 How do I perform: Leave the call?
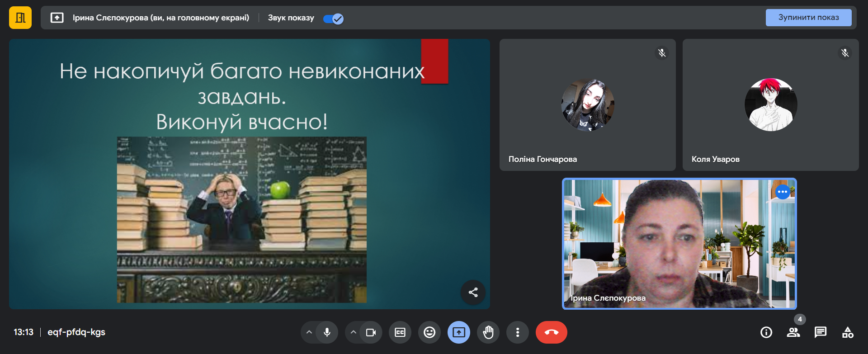tap(551, 332)
